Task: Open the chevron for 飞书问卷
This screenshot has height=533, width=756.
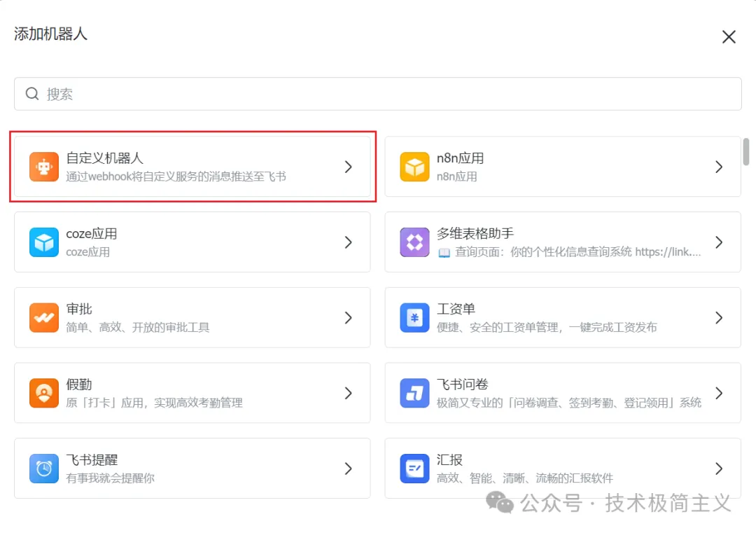Action: pos(719,393)
